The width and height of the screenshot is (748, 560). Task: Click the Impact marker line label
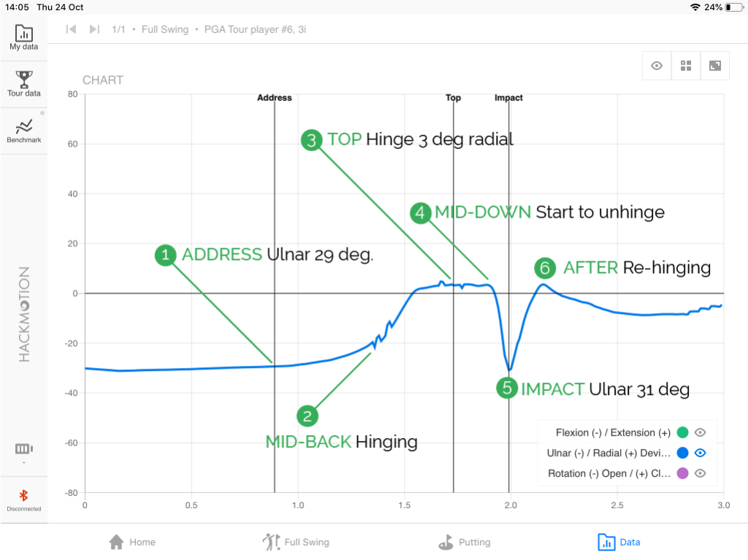(508, 98)
